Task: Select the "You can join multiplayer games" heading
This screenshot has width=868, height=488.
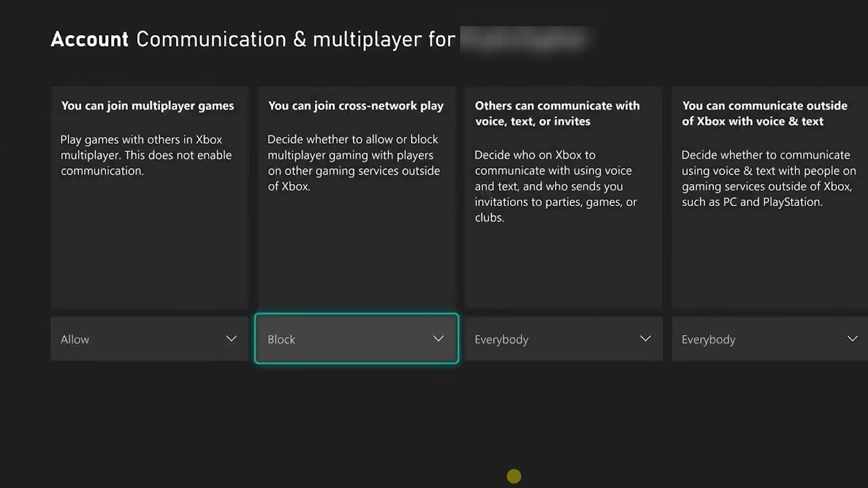Action: coord(148,106)
